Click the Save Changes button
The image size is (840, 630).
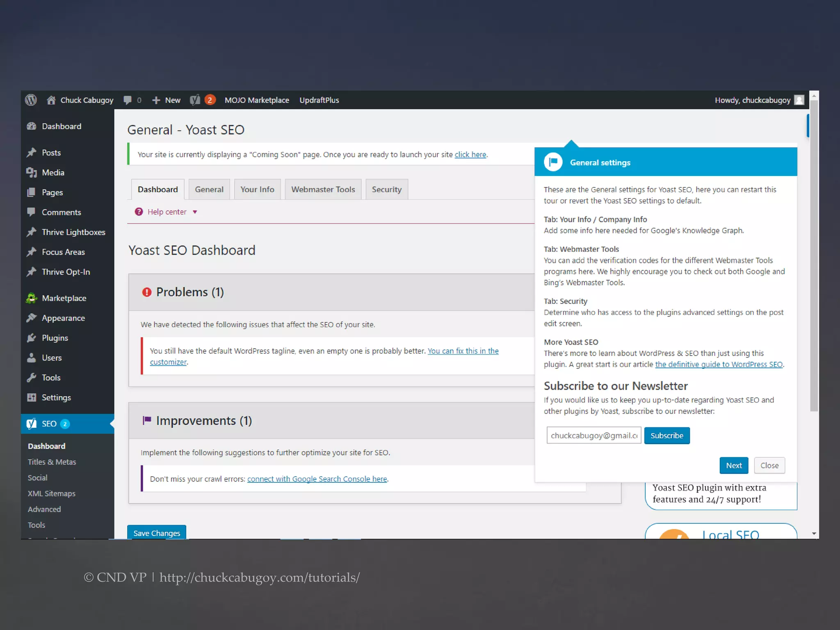(x=157, y=532)
